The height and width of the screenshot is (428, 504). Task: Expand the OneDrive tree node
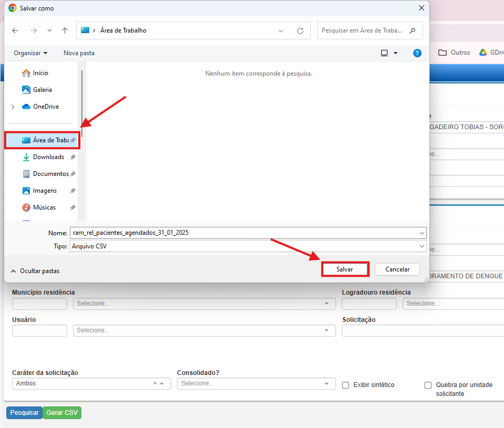click(13, 107)
